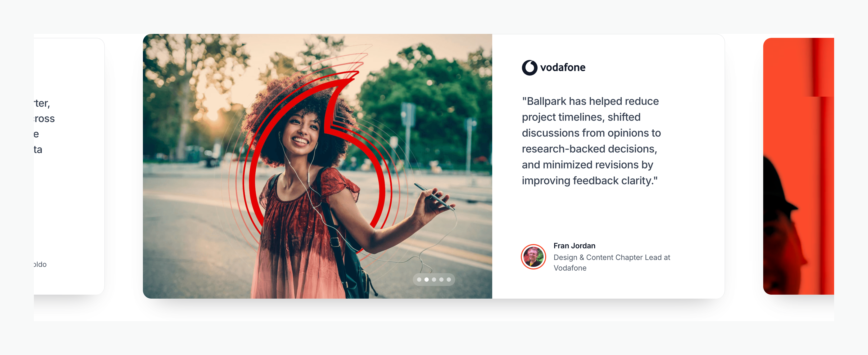Click the Fran Jordan name label
This screenshot has width=868, height=355.
(x=574, y=246)
